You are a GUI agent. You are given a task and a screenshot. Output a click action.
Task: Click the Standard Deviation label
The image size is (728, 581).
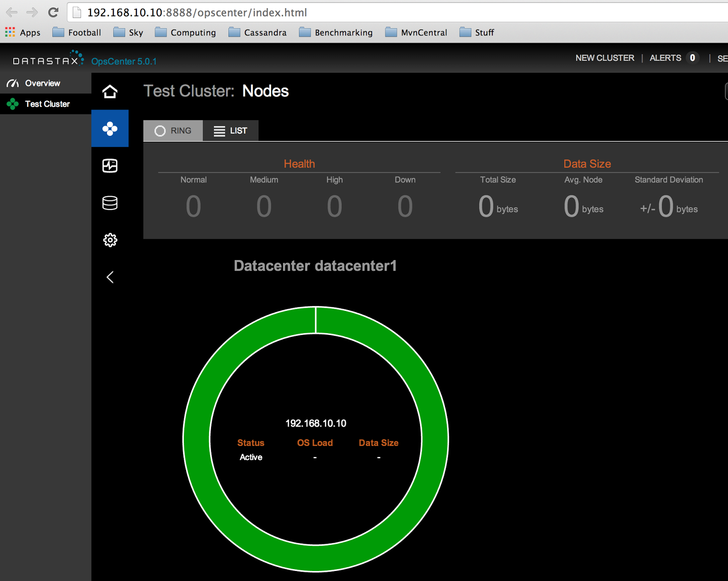coord(669,180)
